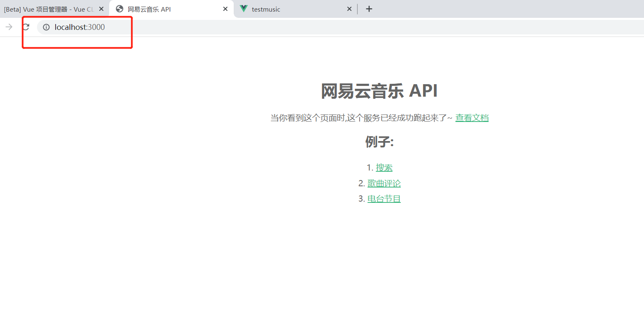644x324 pixels.
Task: Click the Vue logo favicon on testmusic tab
Action: pos(244,9)
